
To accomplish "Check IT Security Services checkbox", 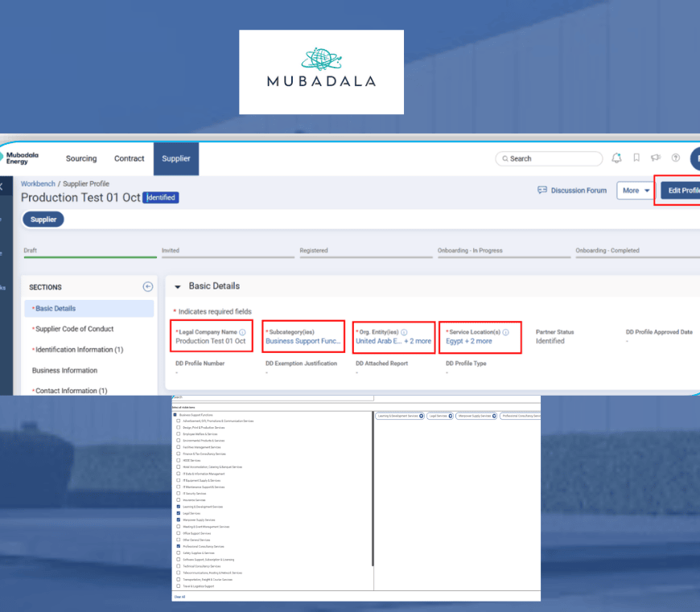I will click(179, 493).
